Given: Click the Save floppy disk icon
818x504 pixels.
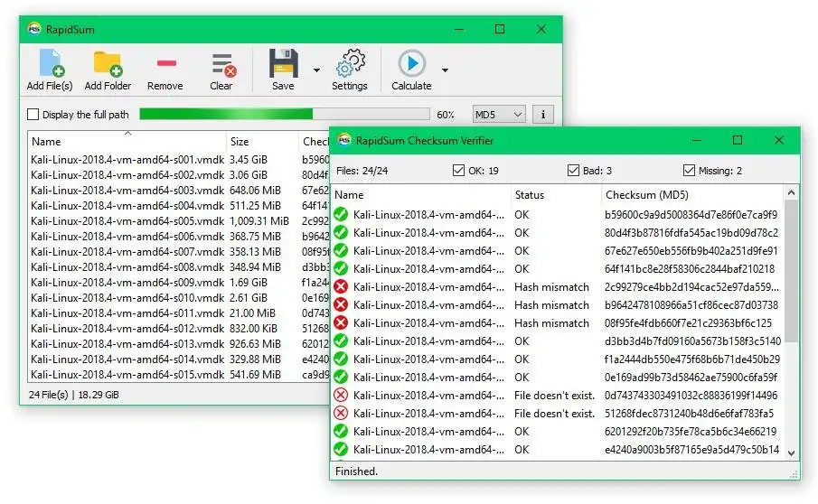Looking at the screenshot, I should pyautogui.click(x=283, y=63).
